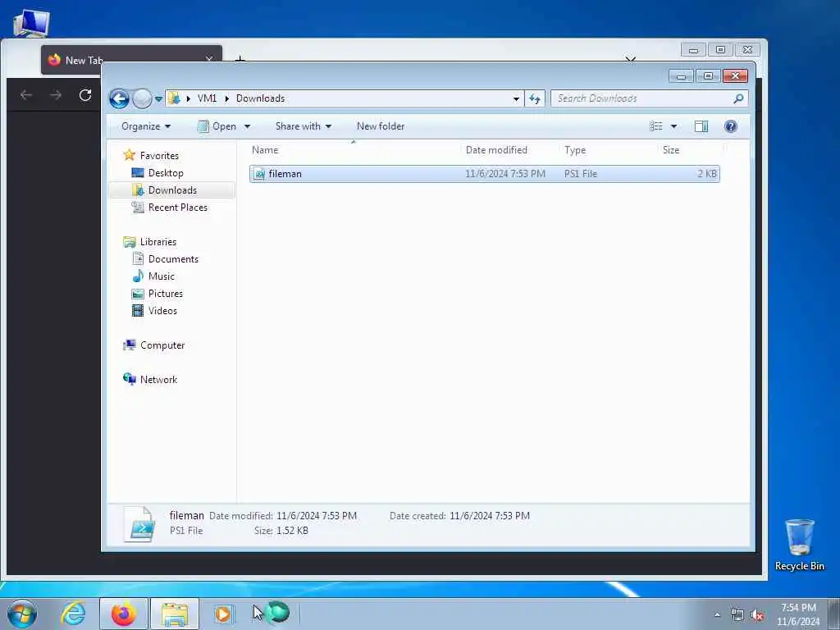Open Windows Media Player from taskbar
The image size is (840, 630).
click(223, 614)
